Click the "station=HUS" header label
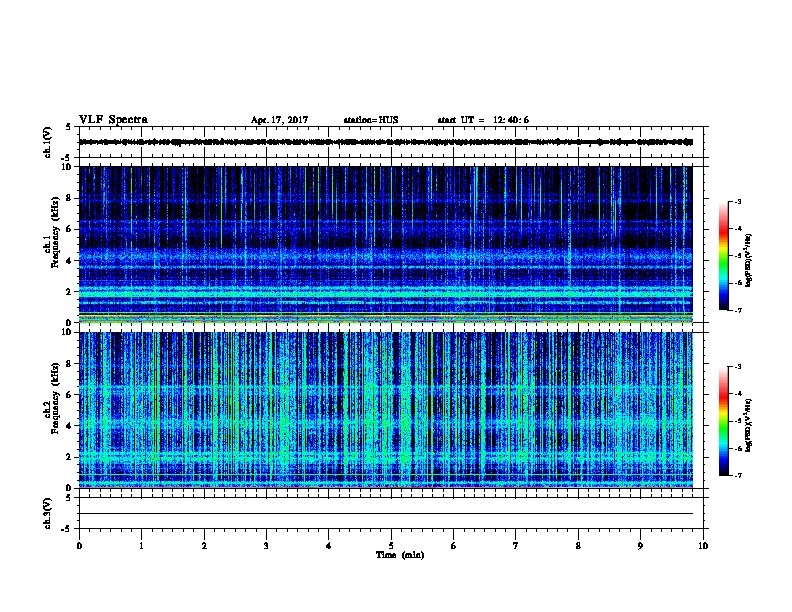792x612 pixels. [371, 120]
